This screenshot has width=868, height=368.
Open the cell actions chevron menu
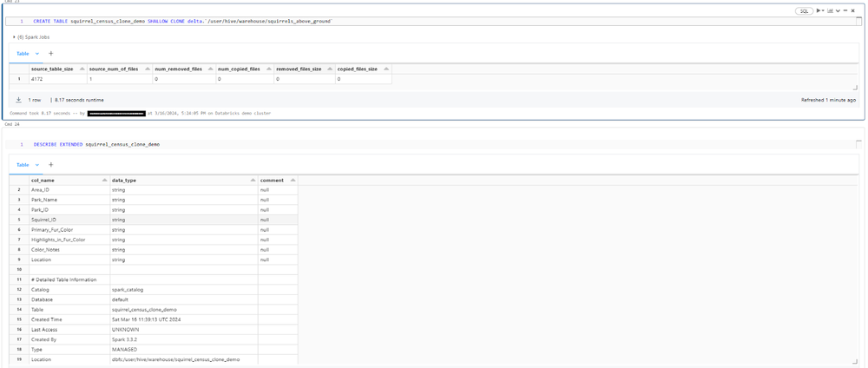837,10
